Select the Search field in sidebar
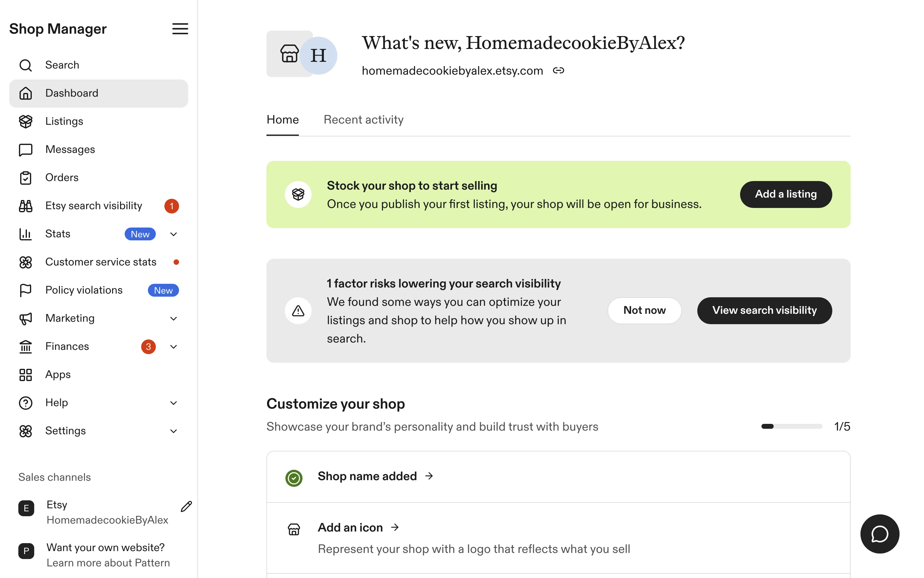Screen dimensions: 924x578 (x=98, y=65)
